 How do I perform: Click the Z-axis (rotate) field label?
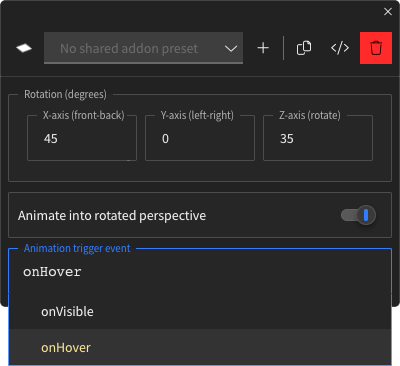310,115
